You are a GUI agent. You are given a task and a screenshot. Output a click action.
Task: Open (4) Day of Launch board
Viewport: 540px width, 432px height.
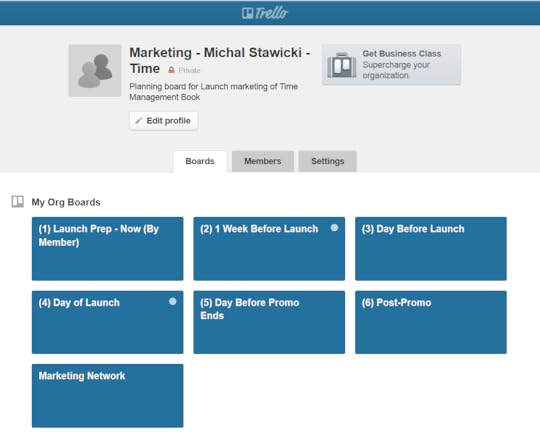point(107,322)
